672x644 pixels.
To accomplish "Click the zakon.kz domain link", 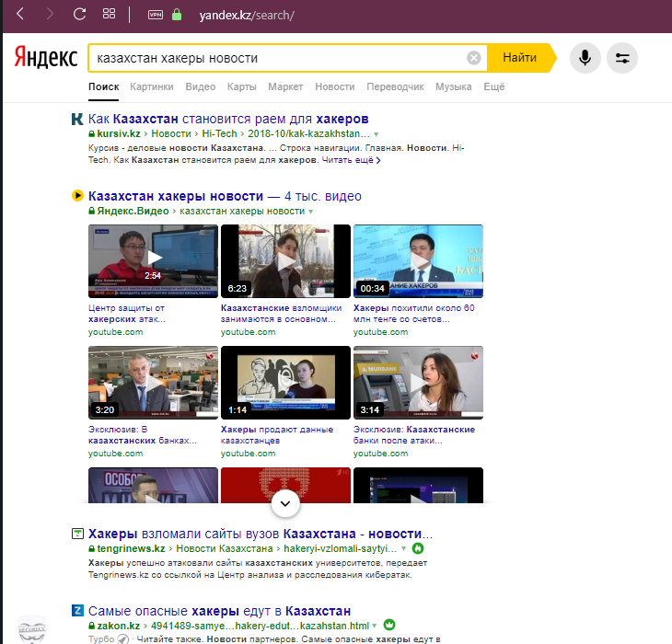I will pos(118,626).
